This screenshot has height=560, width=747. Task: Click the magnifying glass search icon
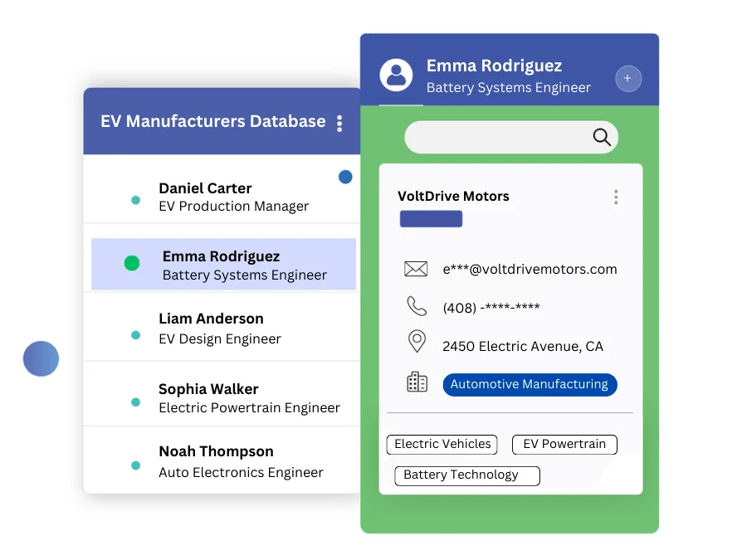[x=601, y=137]
